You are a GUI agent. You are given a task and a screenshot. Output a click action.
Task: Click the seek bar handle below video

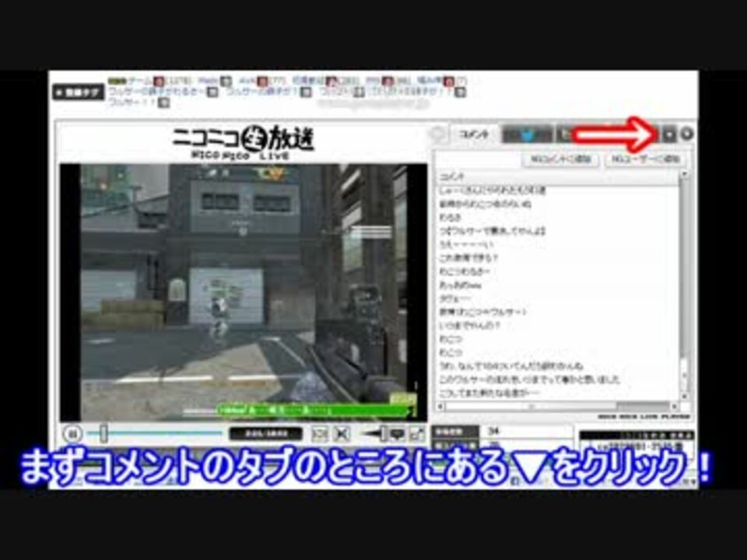103,433
